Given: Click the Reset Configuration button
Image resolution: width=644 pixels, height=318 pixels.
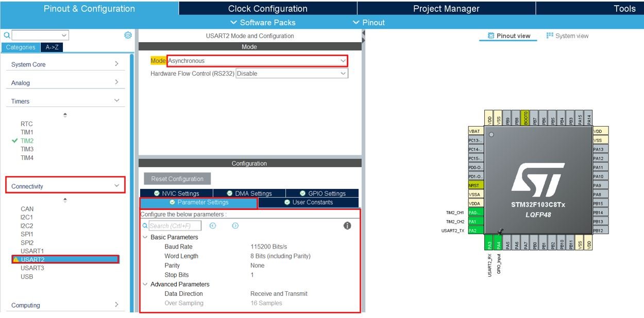Looking at the screenshot, I should point(177,179).
